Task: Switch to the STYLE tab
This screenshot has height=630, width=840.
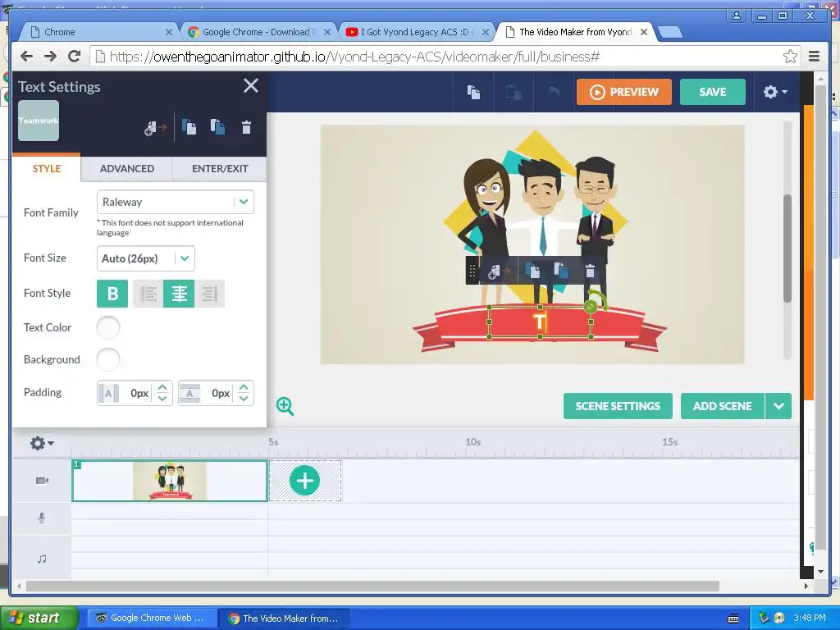Action: pyautogui.click(x=47, y=169)
